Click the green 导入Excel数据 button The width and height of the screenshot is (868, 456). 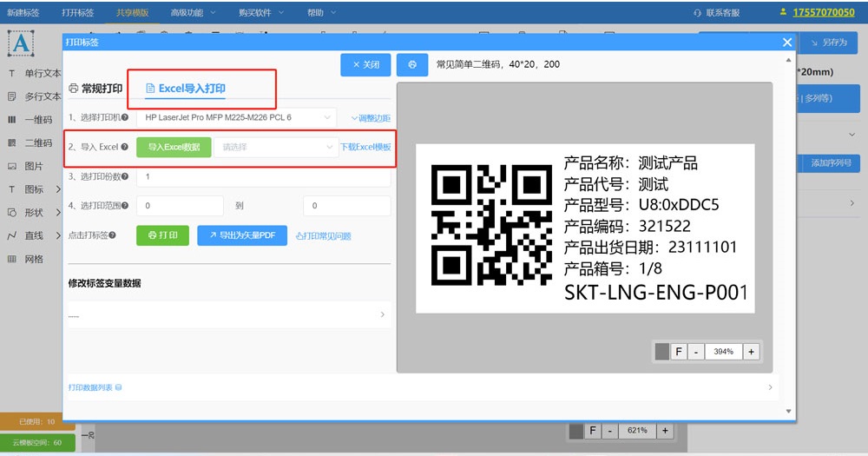(174, 148)
